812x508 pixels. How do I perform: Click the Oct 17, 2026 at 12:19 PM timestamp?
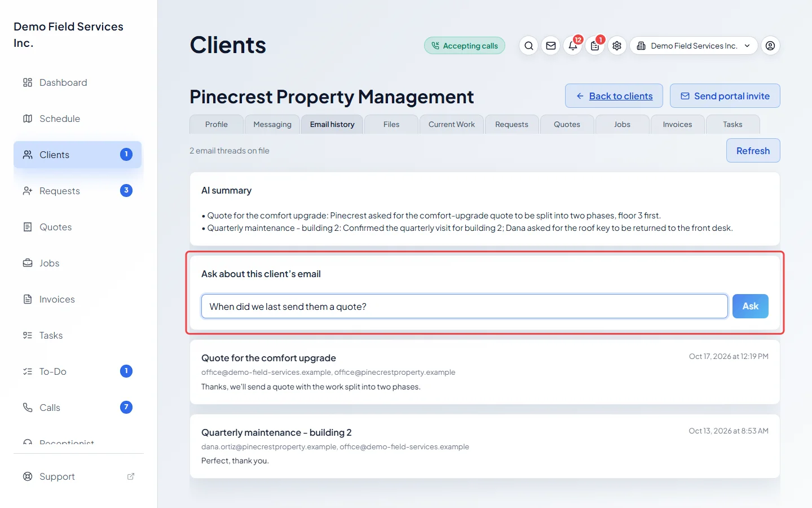pos(729,357)
